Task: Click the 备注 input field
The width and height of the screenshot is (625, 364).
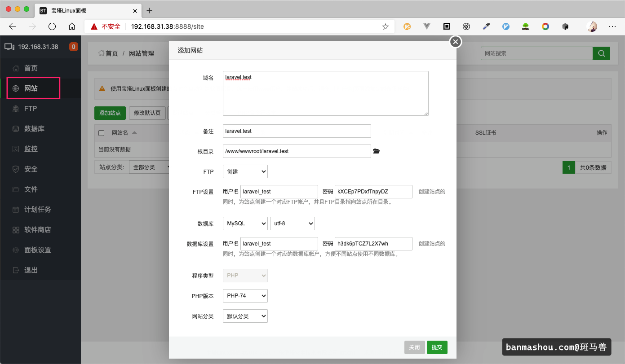Action: (x=297, y=131)
